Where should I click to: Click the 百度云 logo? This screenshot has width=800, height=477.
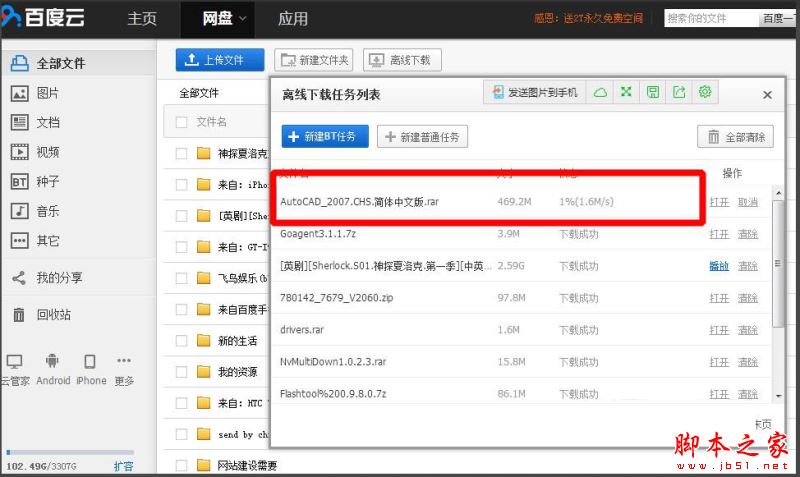click(43, 18)
